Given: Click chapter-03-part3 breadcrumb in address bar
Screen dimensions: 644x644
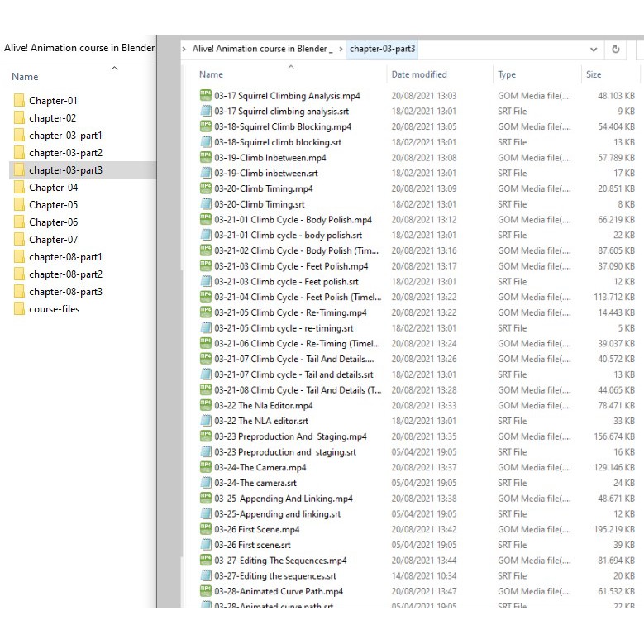Looking at the screenshot, I should pyautogui.click(x=383, y=50).
